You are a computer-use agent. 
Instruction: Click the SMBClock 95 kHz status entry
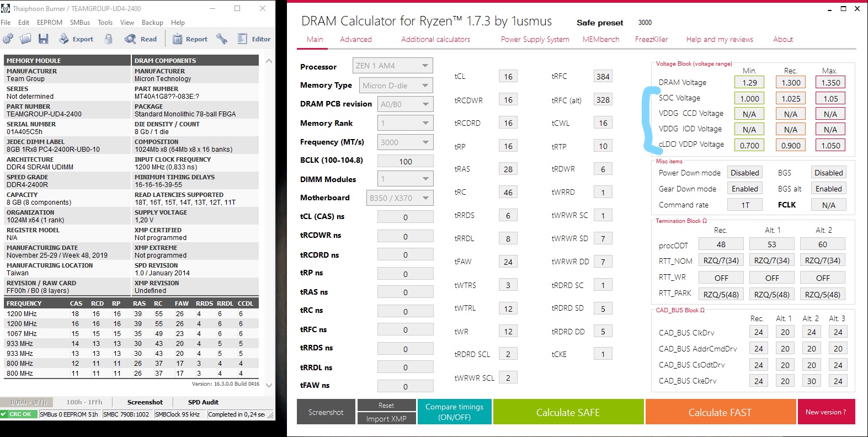(178, 414)
